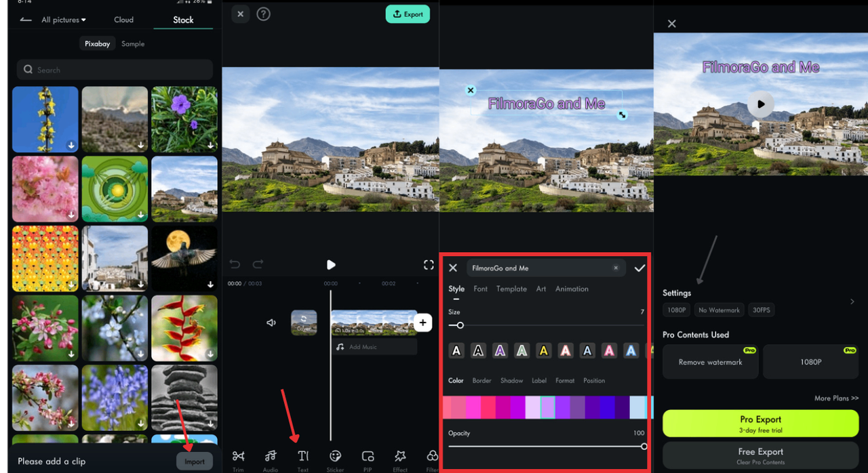
Task: Click the 30FPS setting chip
Action: coord(762,310)
